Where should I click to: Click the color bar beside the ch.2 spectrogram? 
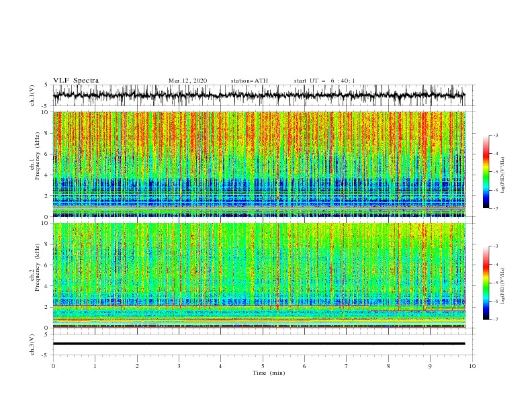click(486, 283)
